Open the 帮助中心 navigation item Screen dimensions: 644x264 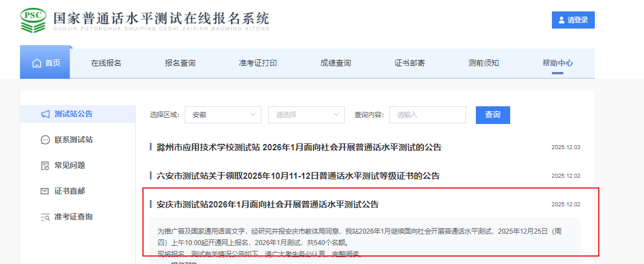coord(557,63)
